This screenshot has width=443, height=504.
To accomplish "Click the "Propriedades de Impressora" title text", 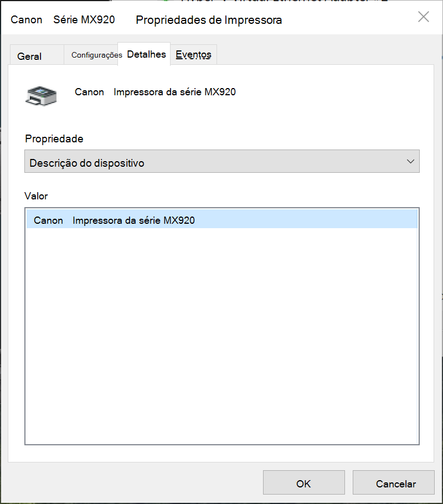I will [209, 20].
